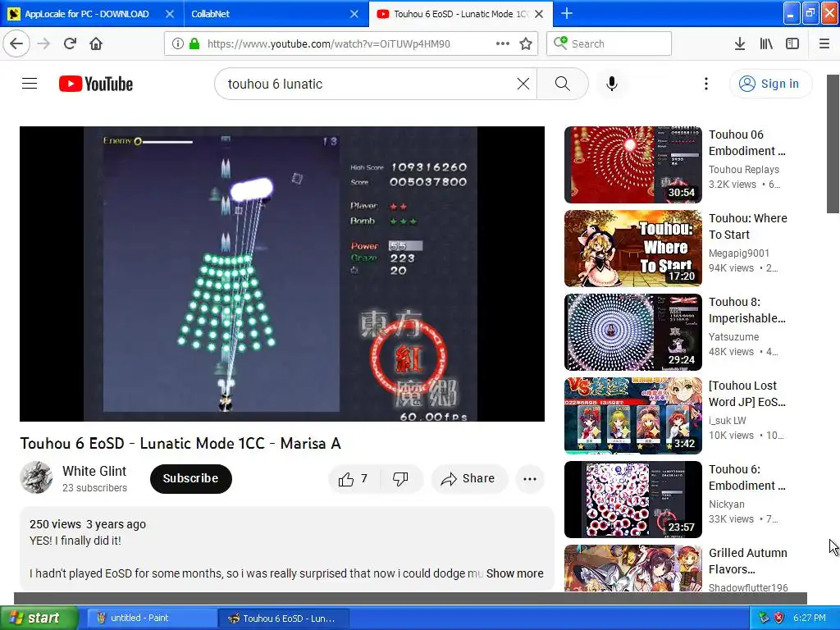Go back to the previous page
The height and width of the screenshot is (630, 840).
pos(16,43)
